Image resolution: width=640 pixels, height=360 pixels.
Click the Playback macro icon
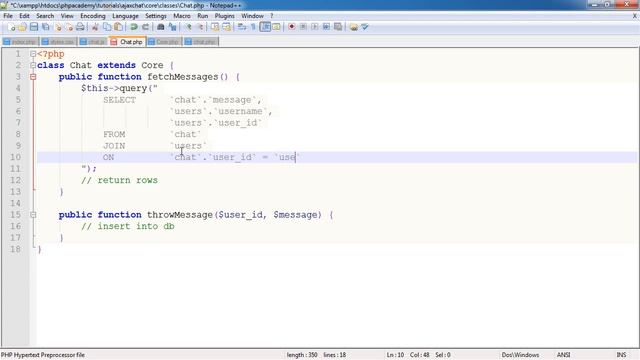pyautogui.click(x=314, y=27)
